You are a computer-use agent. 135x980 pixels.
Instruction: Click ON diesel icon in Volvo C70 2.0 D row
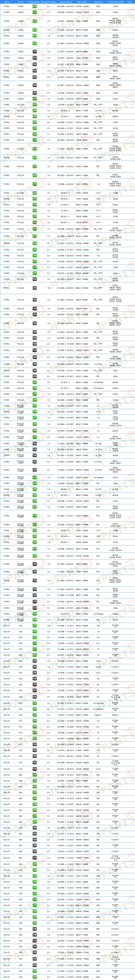click(x=35, y=744)
